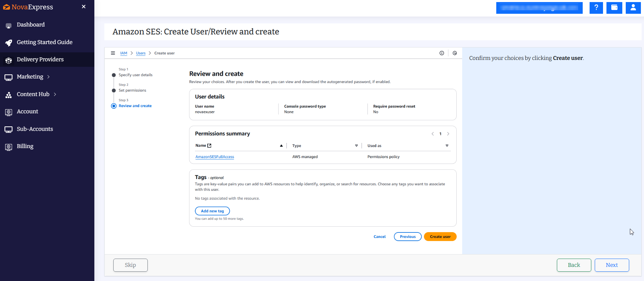Open the user profile icon
The image size is (644, 281).
coord(633,8)
